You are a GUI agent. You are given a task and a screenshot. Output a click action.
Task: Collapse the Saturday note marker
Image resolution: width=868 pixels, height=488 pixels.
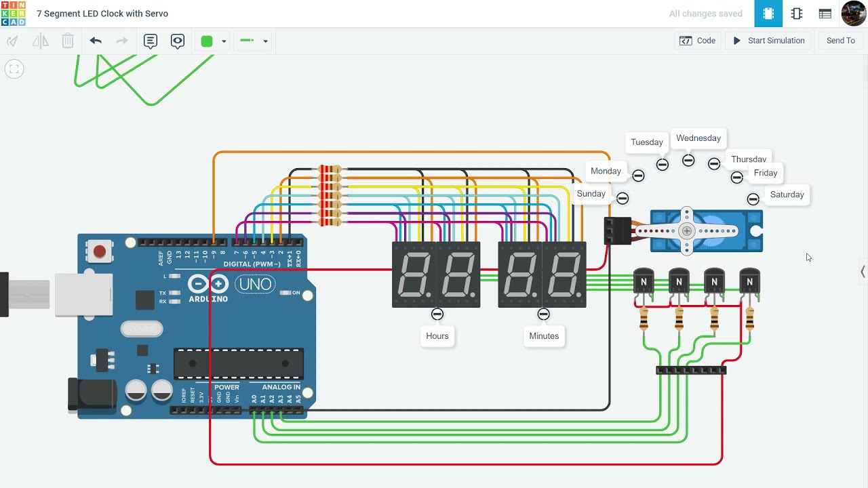pyautogui.click(x=753, y=199)
